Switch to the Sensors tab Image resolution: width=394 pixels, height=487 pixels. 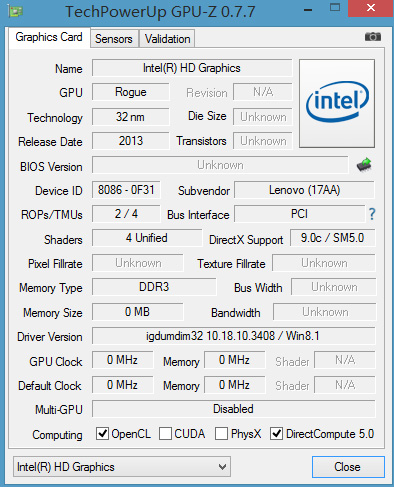tap(114, 39)
